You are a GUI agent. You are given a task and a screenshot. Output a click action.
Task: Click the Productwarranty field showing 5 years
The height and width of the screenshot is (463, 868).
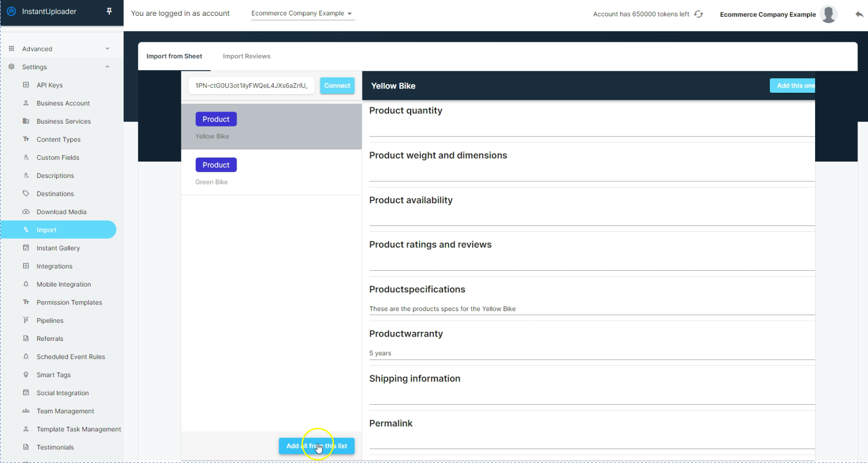[x=591, y=353]
